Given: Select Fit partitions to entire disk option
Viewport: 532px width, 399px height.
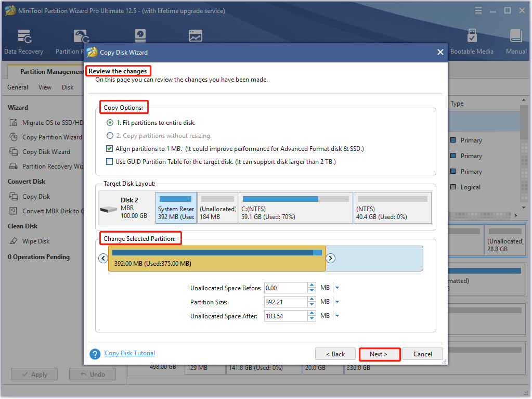Looking at the screenshot, I should (x=110, y=123).
